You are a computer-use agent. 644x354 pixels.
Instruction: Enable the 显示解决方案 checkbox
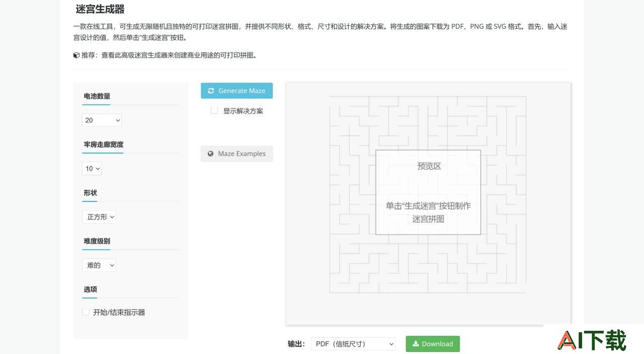coord(214,110)
